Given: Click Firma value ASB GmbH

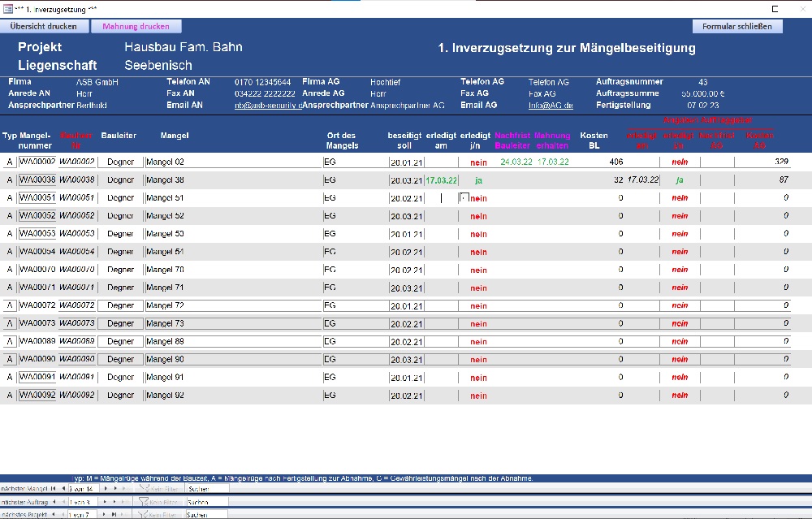Looking at the screenshot, I should click(x=97, y=82).
